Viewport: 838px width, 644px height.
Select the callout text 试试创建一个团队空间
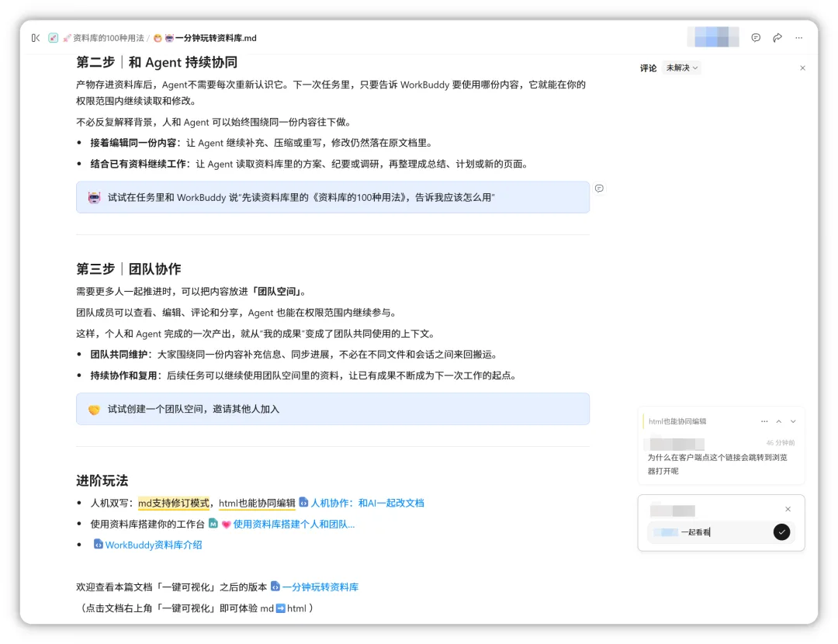click(158, 410)
